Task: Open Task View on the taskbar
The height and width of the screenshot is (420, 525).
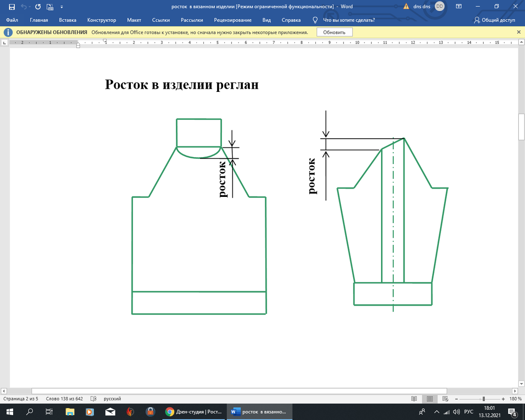Action: [x=49, y=412]
